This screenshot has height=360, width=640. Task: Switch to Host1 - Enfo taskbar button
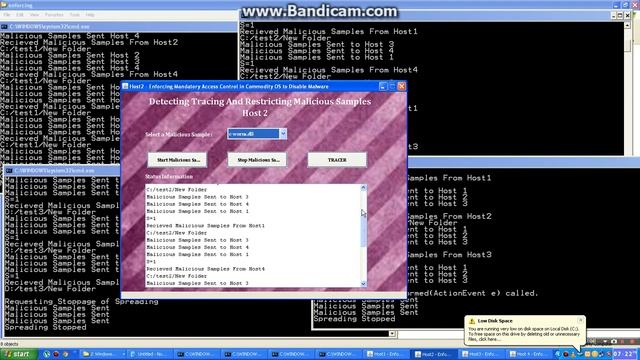[x=386, y=354]
